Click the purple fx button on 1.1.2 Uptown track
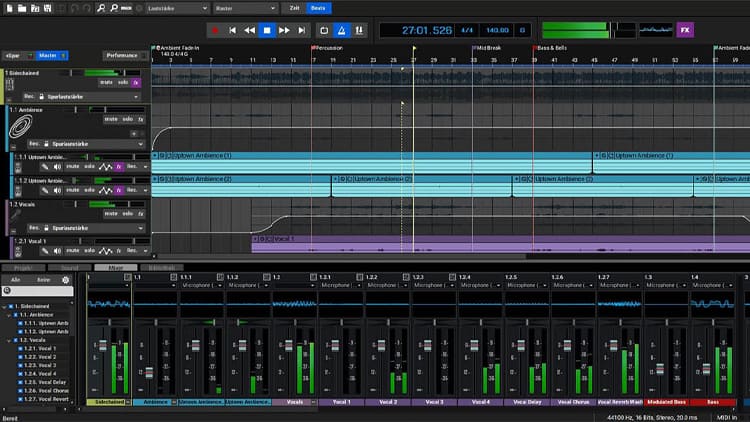 click(119, 190)
